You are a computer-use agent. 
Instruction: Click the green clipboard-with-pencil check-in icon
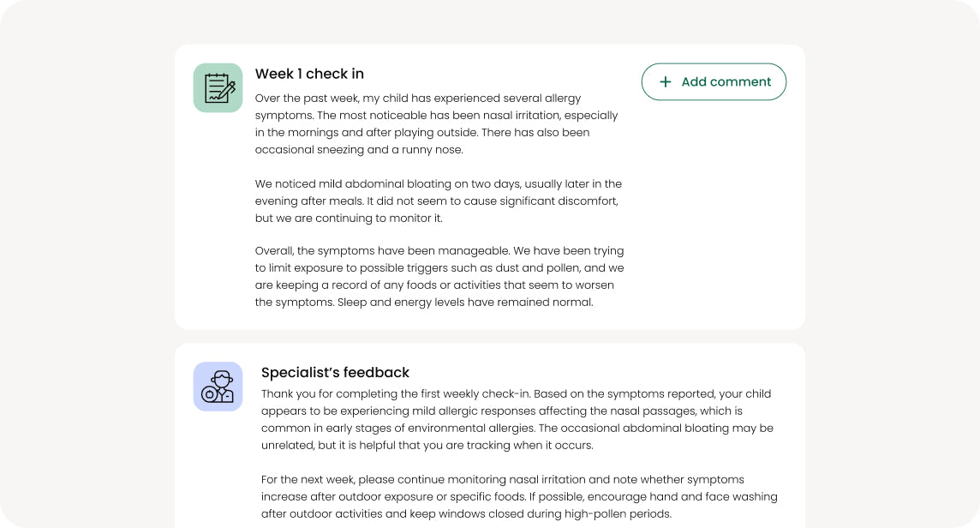coord(218,87)
